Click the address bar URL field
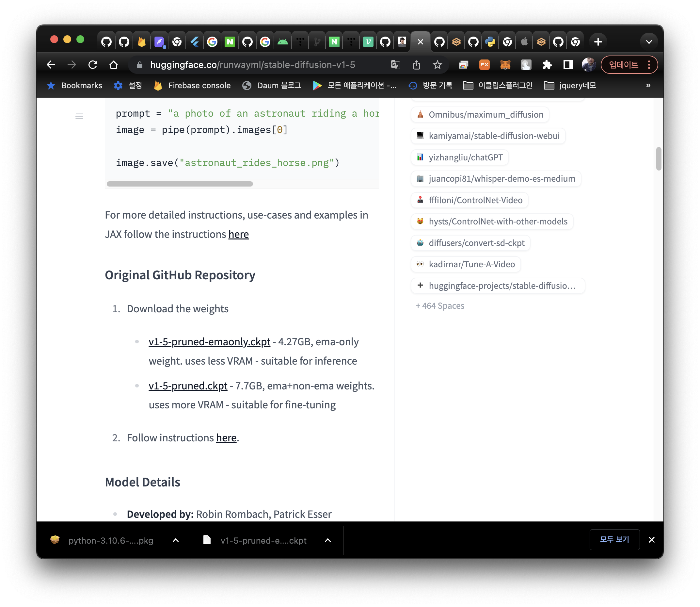The image size is (700, 607). click(252, 65)
